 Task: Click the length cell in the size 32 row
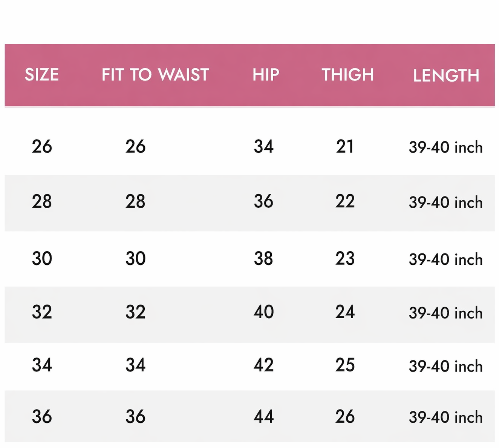445,313
